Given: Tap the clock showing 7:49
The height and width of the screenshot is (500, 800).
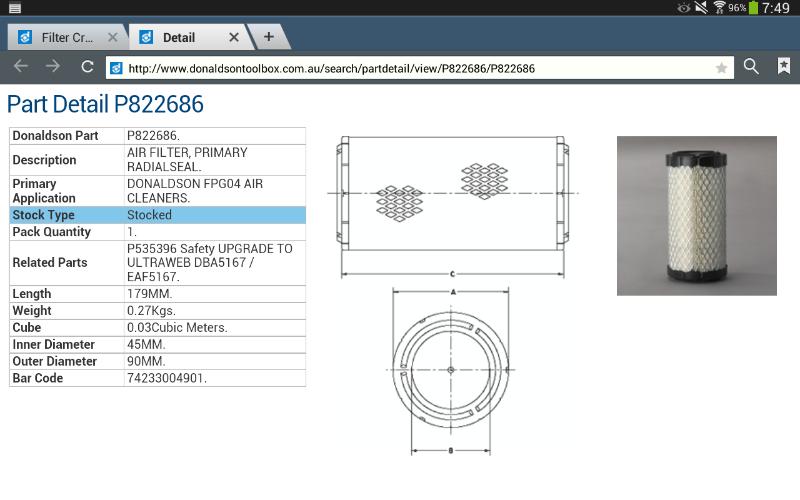Looking at the screenshot, I should 776,8.
